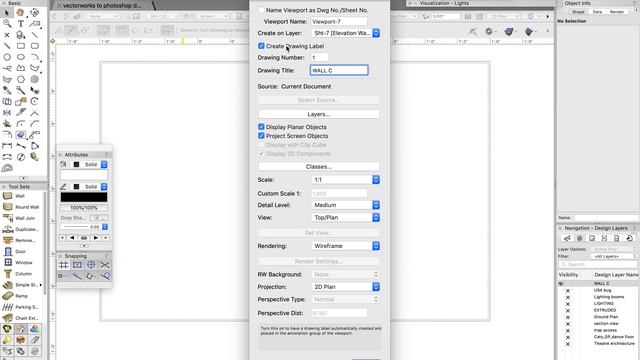Open the Rendering dropdown showing Wireframe

click(x=345, y=246)
